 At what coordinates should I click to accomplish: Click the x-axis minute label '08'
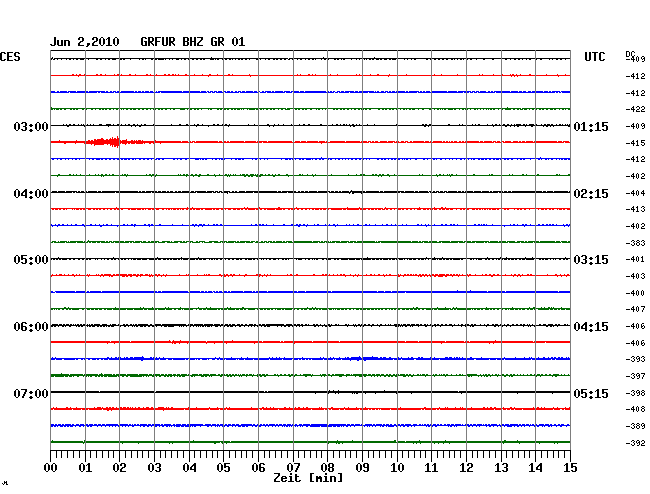click(x=327, y=468)
